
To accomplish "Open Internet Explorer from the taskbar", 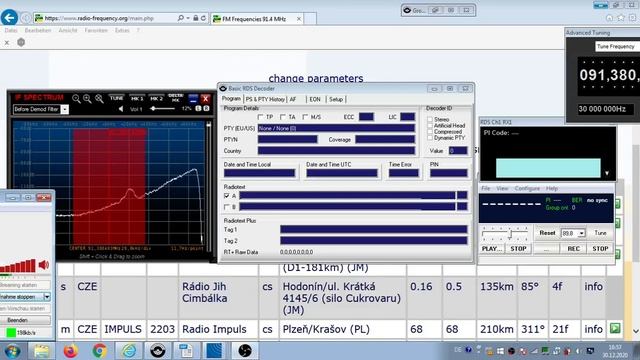I will click(x=128, y=351).
